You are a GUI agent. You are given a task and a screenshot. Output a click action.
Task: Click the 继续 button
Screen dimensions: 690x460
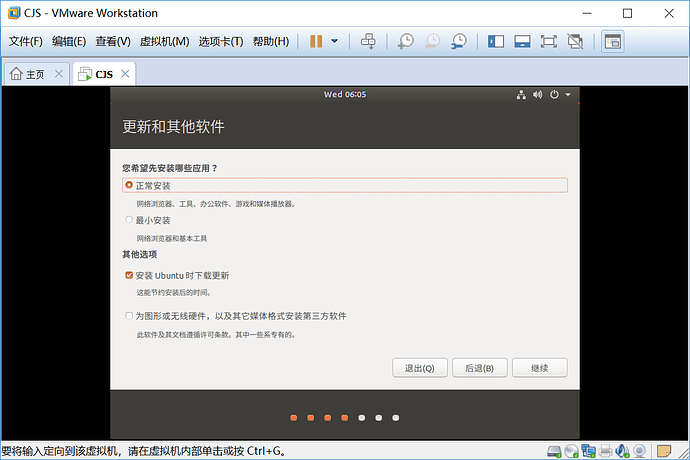tap(540, 368)
